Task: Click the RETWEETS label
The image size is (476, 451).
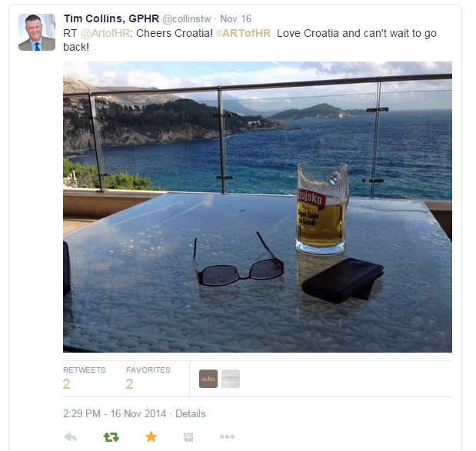Action: pos(85,370)
